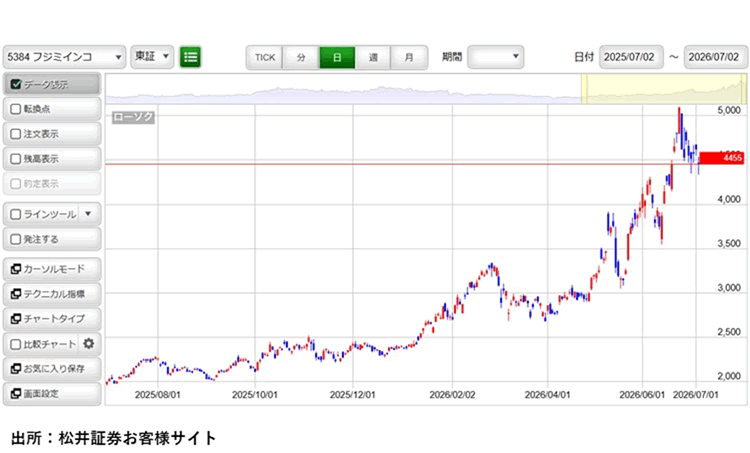Switch to 週 weekly interval
Viewport: 750px width, 453px height.
pos(373,57)
